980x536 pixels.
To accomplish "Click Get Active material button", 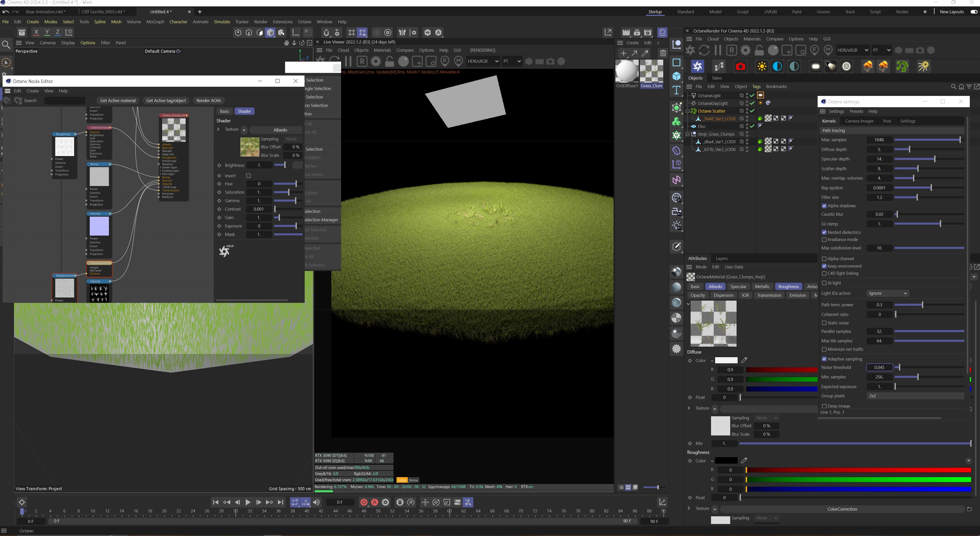I will point(118,101).
